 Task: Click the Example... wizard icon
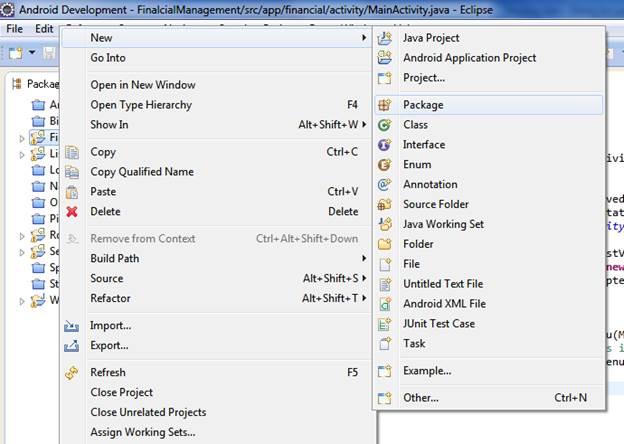[384, 371]
